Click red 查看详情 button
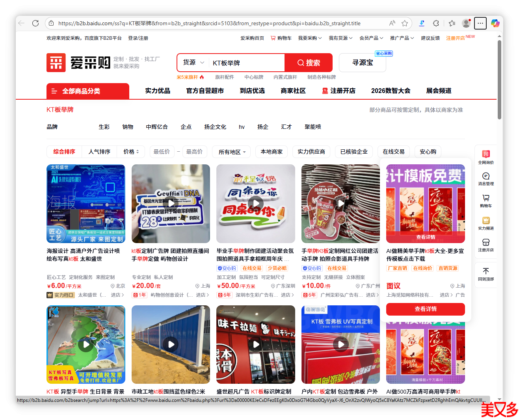Screen dimensions: 519x420 click(426, 309)
